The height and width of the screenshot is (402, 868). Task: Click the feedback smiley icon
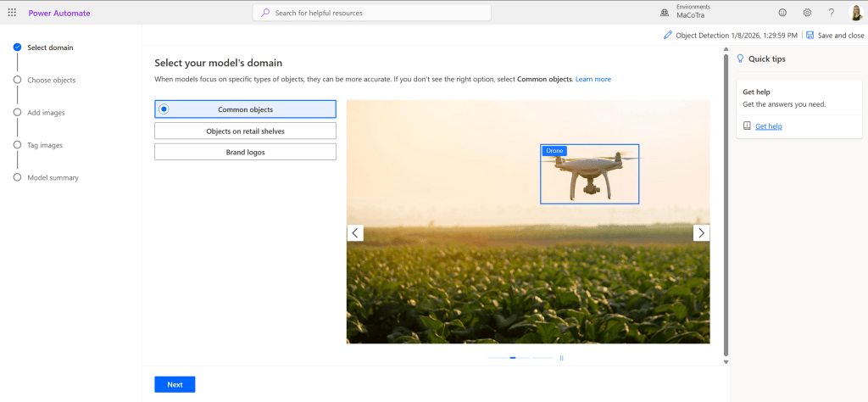pyautogui.click(x=782, y=13)
